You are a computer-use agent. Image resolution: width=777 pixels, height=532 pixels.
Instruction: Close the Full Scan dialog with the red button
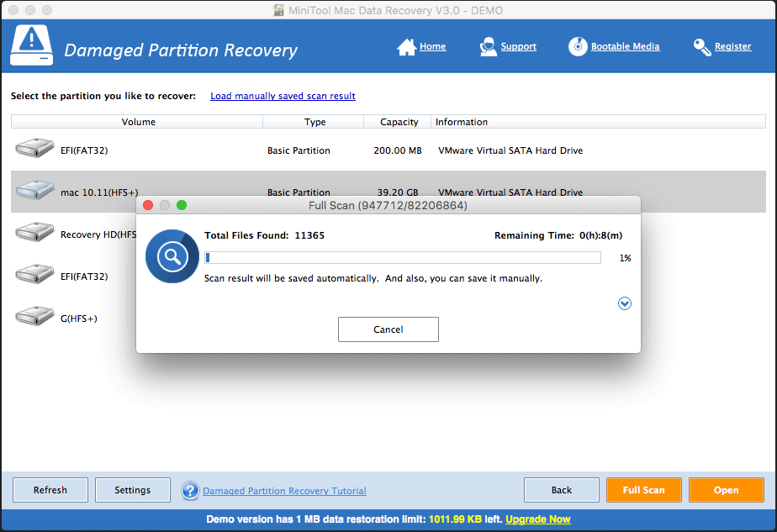coord(148,205)
